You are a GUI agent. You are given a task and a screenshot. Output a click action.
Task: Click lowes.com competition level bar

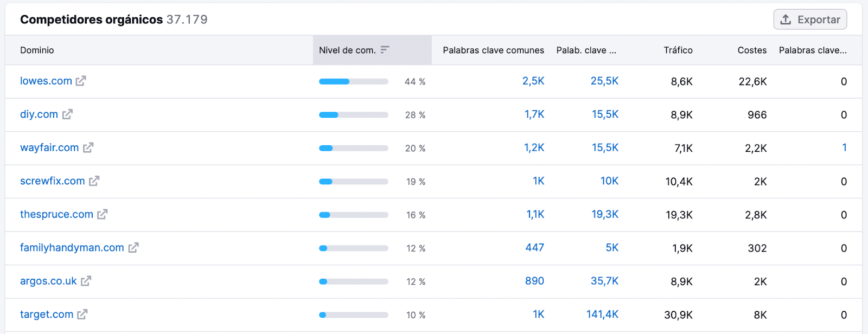(354, 82)
